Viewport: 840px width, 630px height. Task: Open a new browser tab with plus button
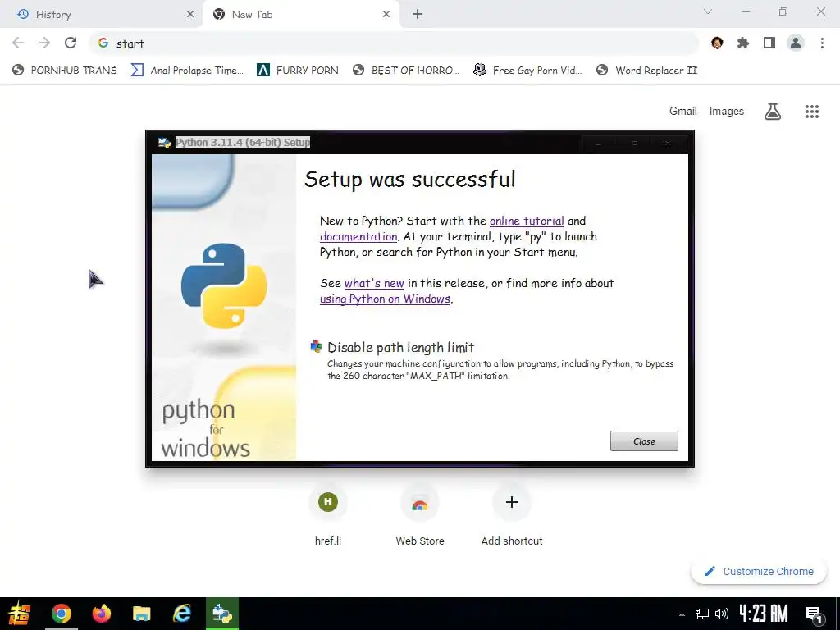[x=418, y=15]
